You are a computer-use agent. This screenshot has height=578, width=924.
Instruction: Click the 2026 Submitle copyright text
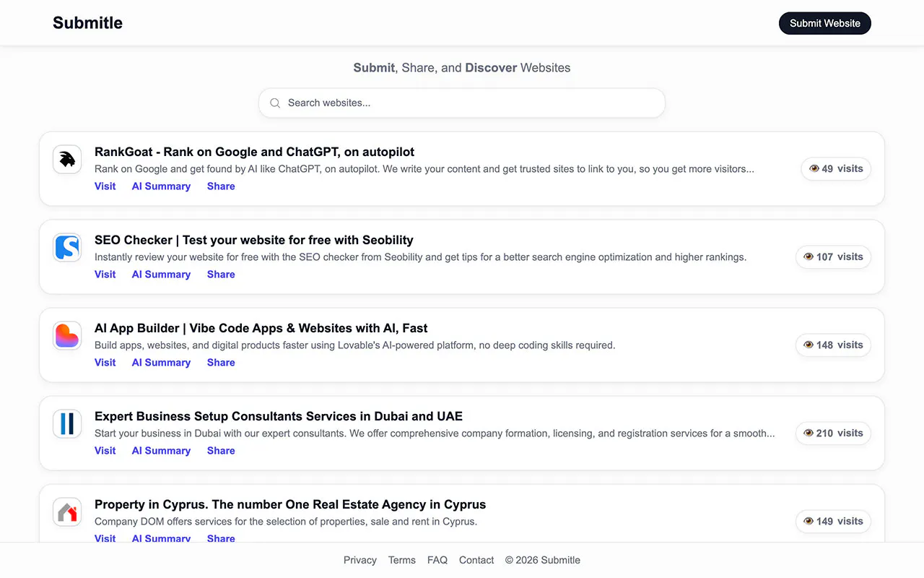(543, 560)
